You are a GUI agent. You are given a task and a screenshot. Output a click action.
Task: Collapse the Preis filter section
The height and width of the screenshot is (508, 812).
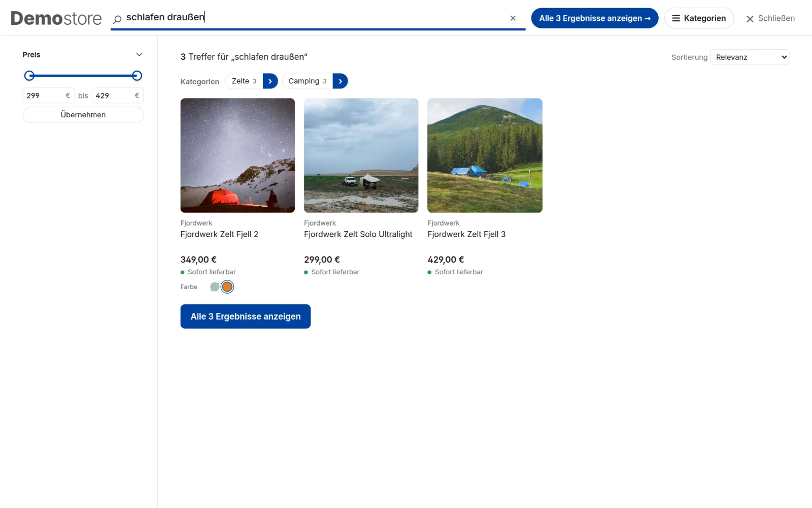(139, 55)
